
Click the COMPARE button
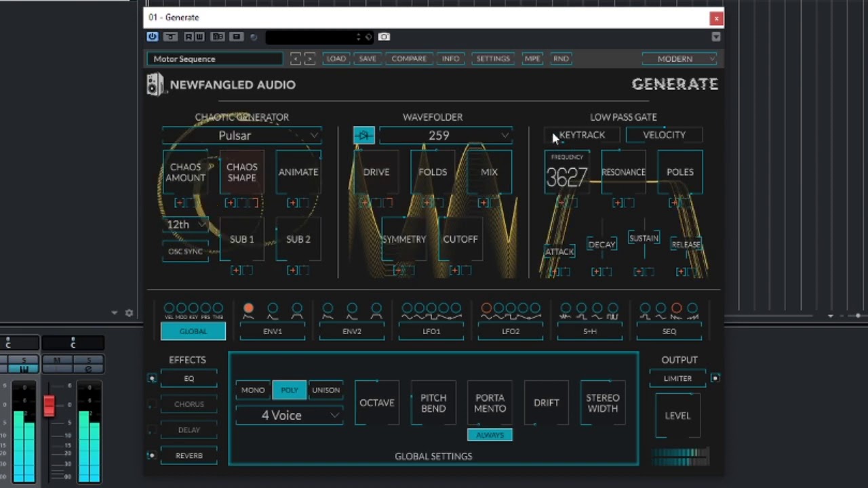click(409, 59)
